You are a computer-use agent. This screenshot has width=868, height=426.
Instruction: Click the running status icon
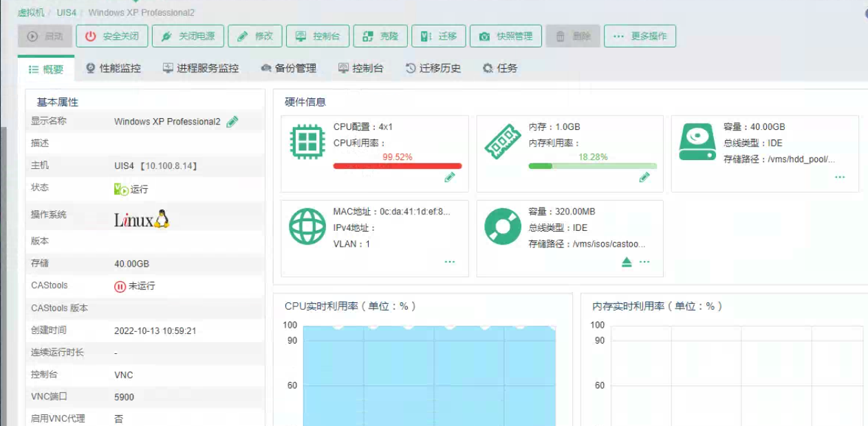121,189
